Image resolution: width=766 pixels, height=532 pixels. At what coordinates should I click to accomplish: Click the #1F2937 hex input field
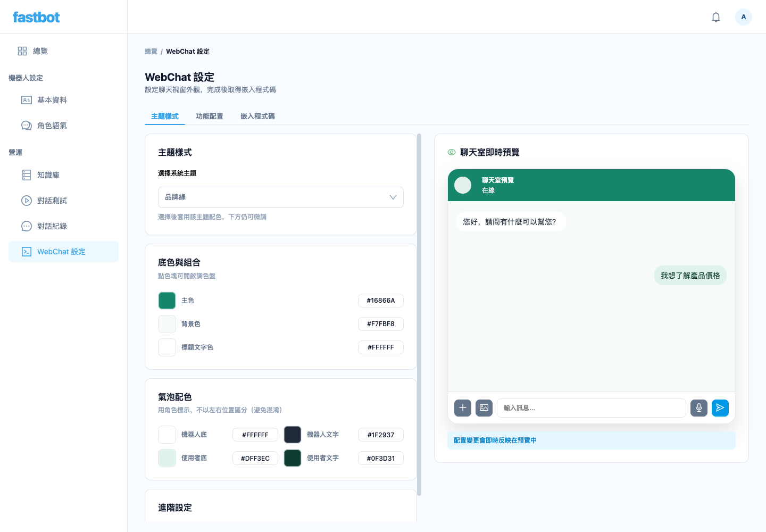coord(381,435)
